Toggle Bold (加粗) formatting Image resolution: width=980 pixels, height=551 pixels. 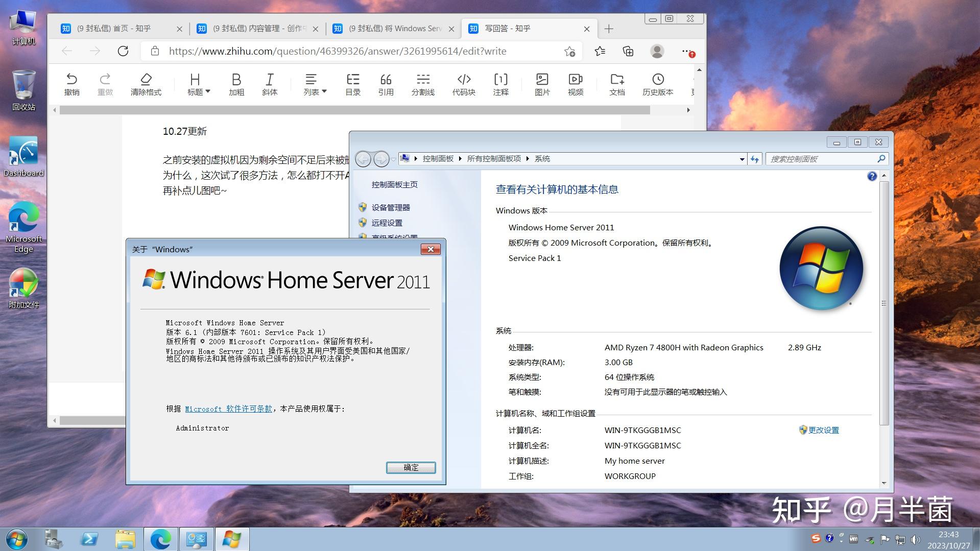click(x=236, y=84)
